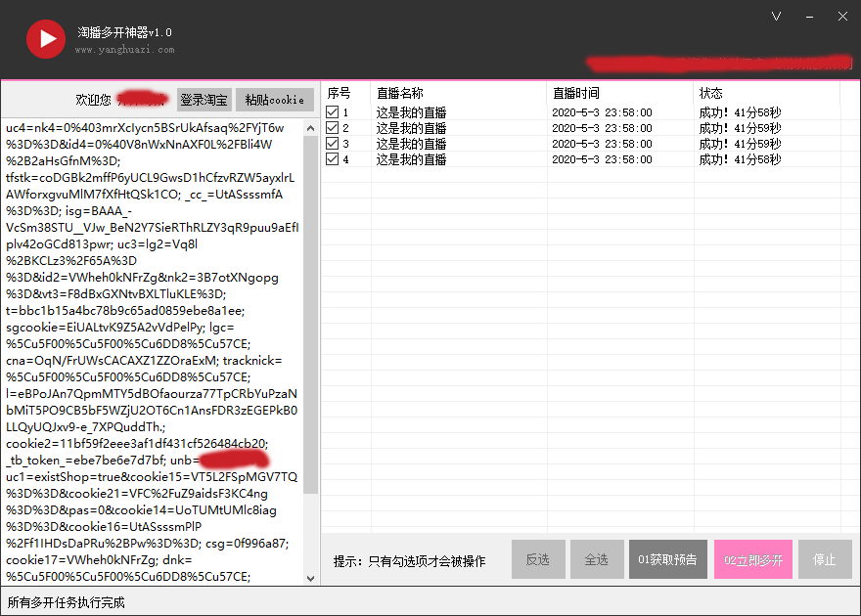Click row 1 time 2020-5-3 23:58:00

602,112
